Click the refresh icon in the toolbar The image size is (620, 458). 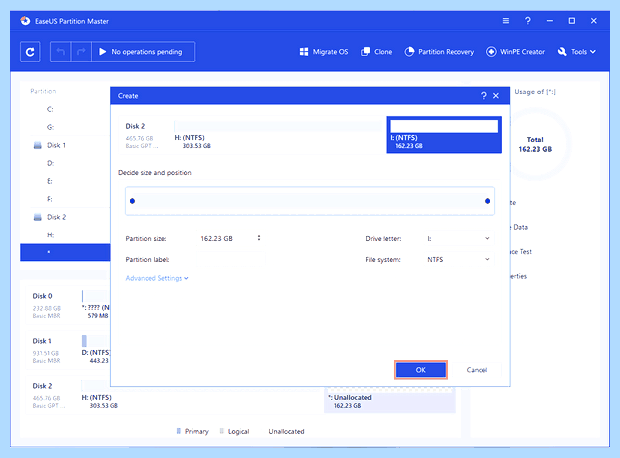(30, 52)
